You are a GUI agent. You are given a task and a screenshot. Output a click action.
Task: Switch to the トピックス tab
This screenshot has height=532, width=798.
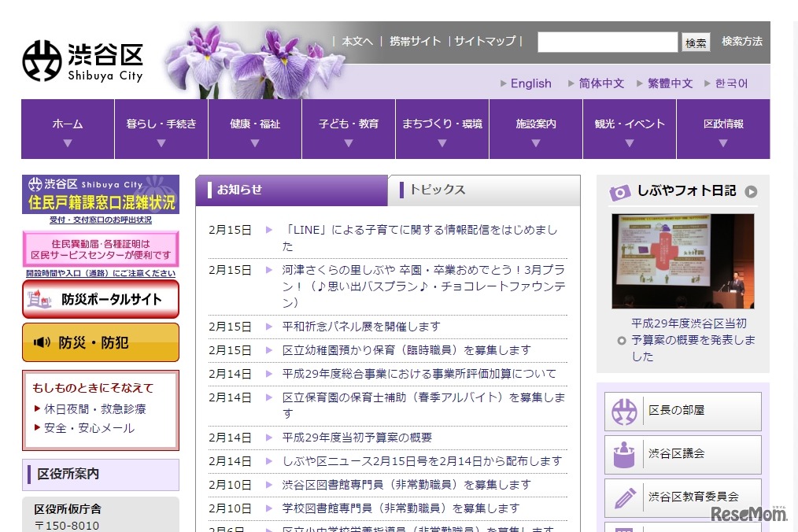[483, 190]
